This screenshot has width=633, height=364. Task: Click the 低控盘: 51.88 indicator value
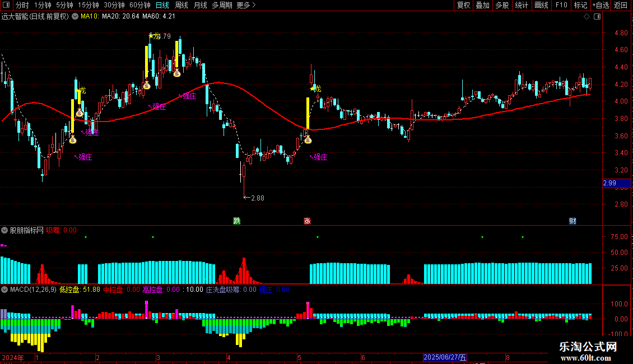pyautogui.click(x=80, y=290)
